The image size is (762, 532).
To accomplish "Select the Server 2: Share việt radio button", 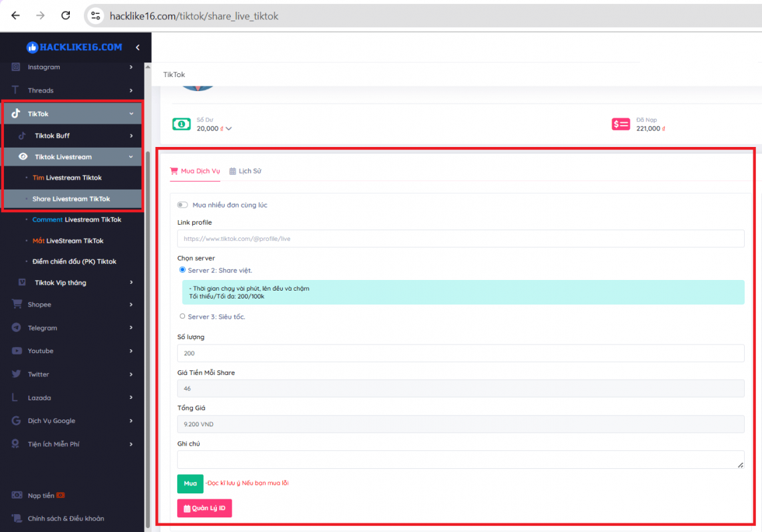I will pyautogui.click(x=182, y=269).
